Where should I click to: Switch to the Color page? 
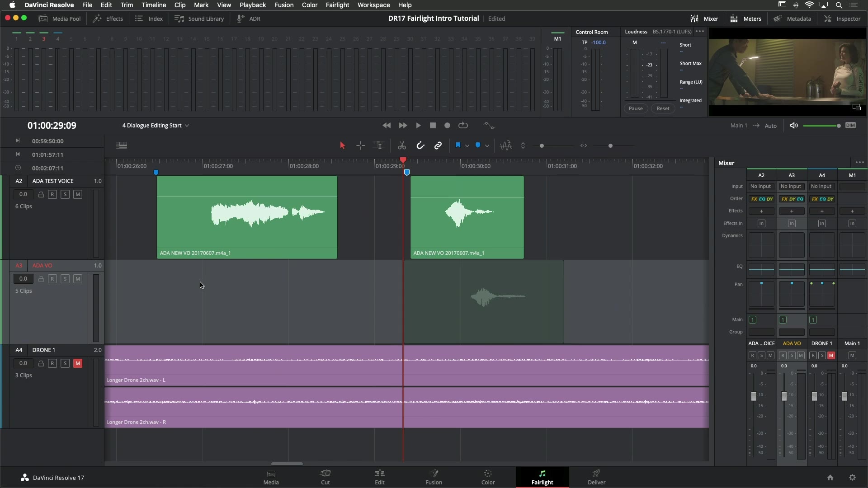488,477
